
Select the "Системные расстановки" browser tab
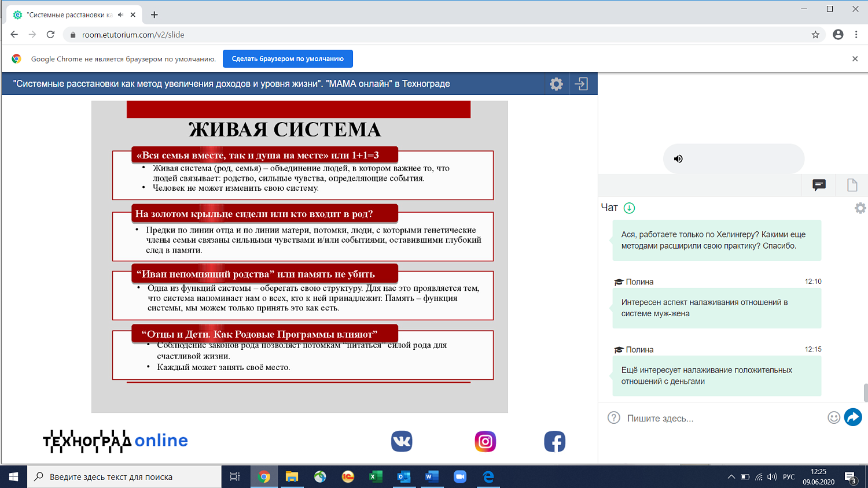[73, 15]
